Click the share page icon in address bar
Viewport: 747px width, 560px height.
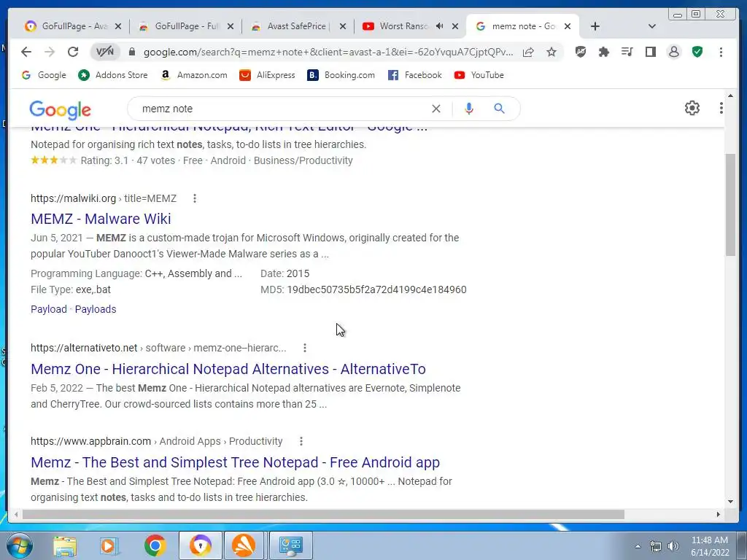point(528,52)
